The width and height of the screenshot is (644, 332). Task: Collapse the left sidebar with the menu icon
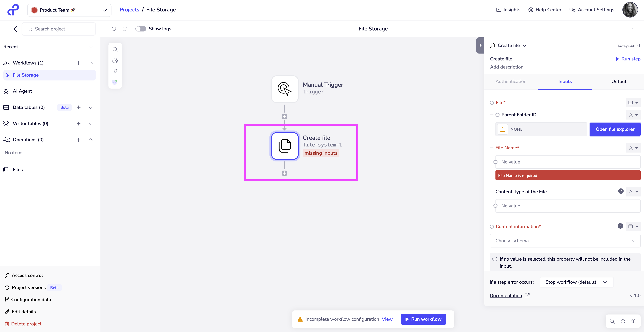(13, 29)
